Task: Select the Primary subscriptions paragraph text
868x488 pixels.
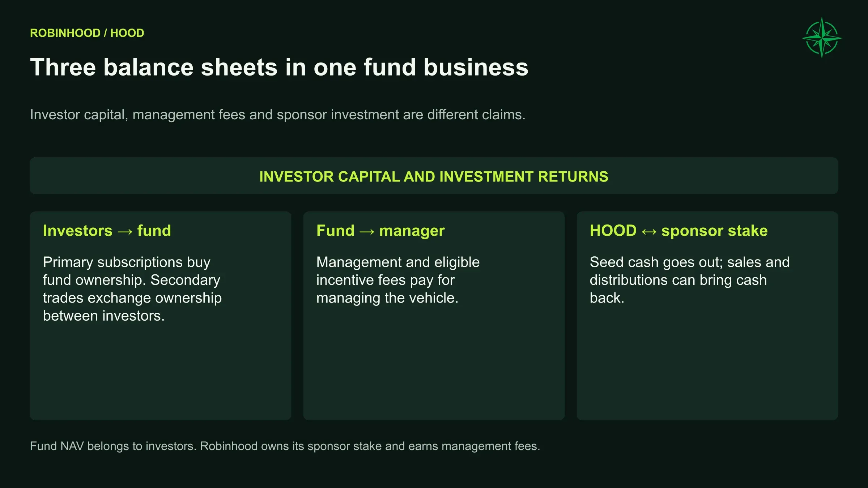Action: pos(132,289)
